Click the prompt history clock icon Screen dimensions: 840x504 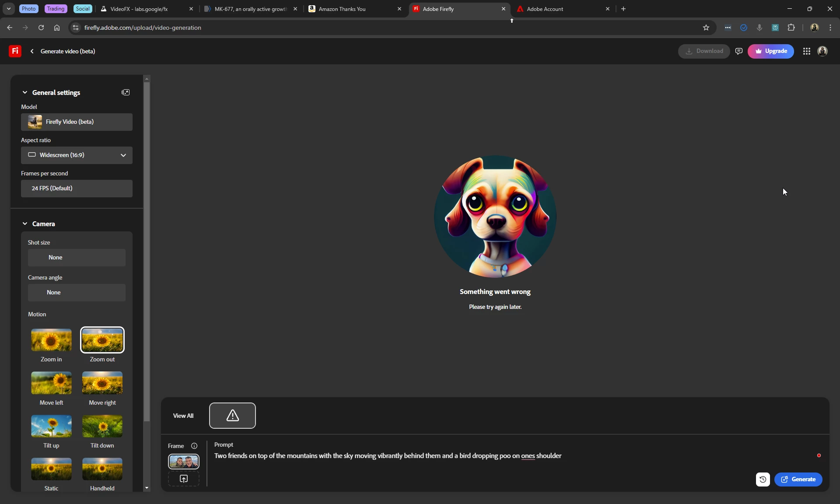click(763, 479)
